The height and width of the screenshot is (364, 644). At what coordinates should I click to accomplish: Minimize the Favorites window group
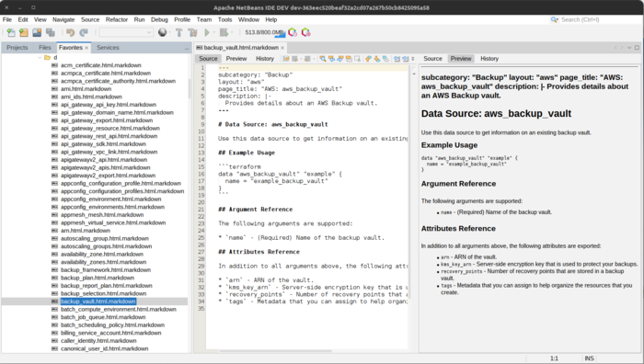click(187, 49)
